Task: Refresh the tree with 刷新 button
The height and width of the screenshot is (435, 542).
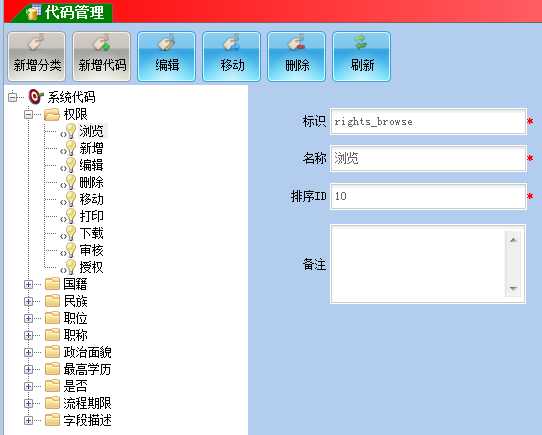Action: point(362,56)
